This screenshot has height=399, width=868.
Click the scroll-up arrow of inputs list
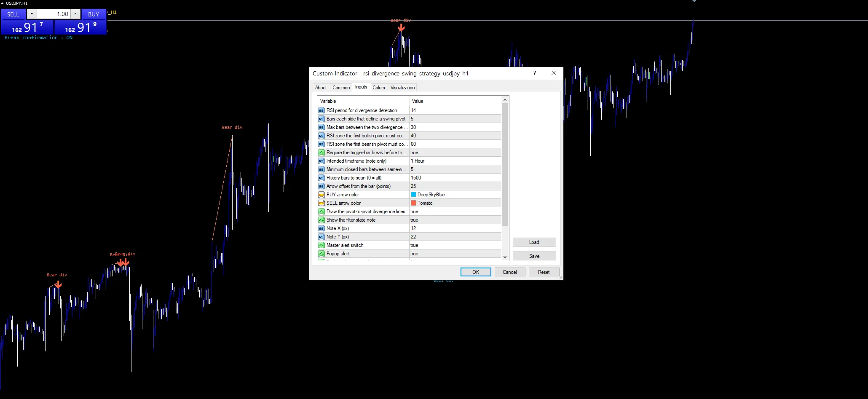point(505,100)
